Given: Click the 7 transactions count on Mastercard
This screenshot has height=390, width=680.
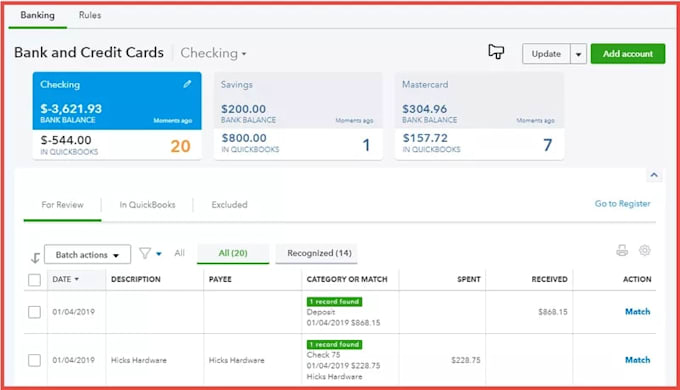Looking at the screenshot, I should point(548,145).
